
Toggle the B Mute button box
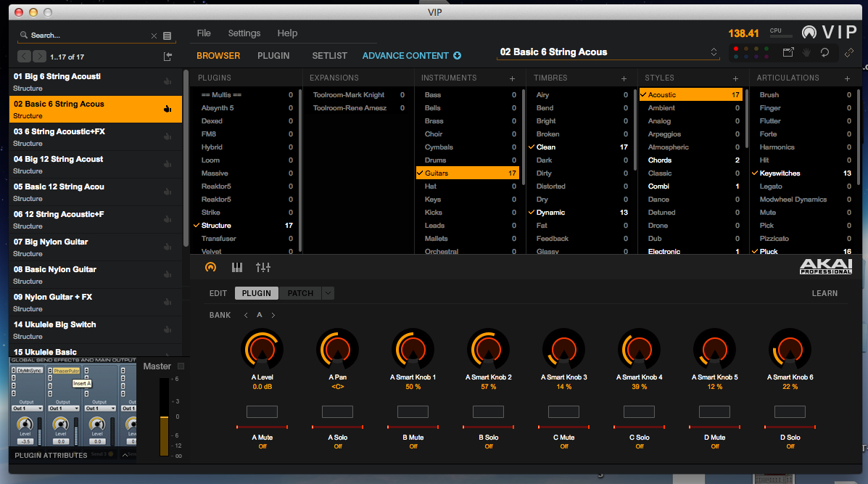(413, 411)
